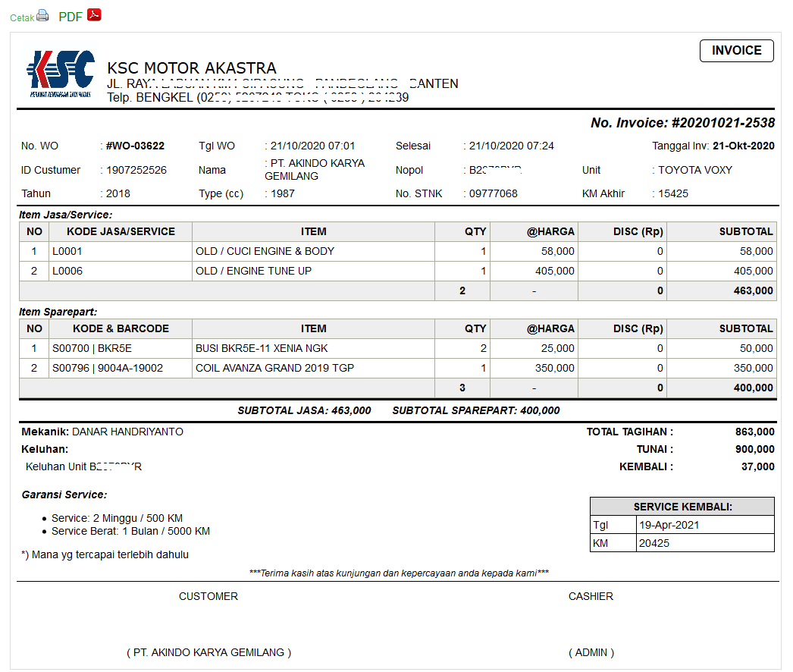This screenshot has height=672, width=793.
Task: Click service code L0001
Action: [67, 251]
